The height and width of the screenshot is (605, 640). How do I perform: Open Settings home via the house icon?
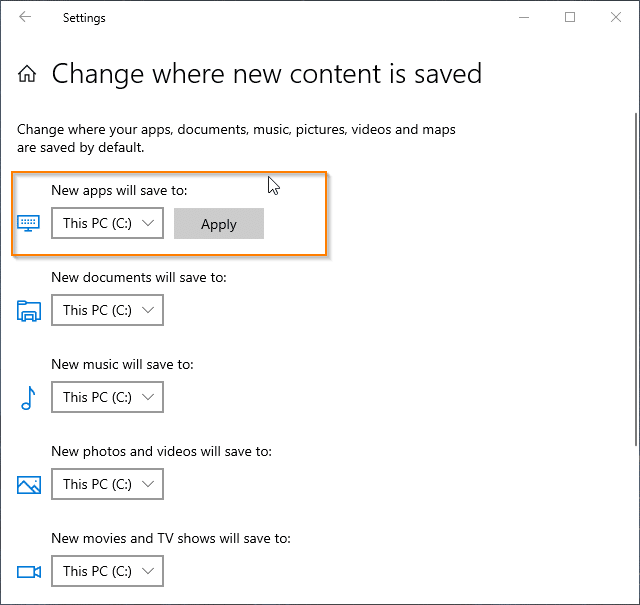click(27, 74)
